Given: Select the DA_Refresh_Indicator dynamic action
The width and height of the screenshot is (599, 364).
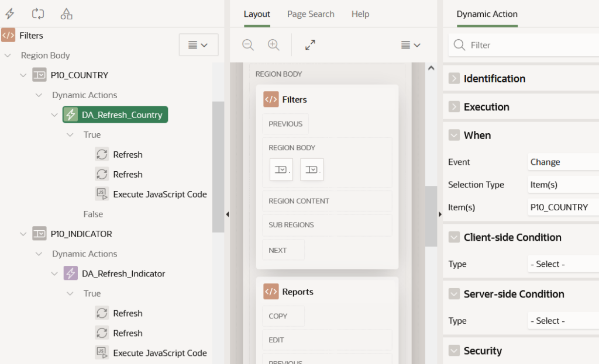Looking at the screenshot, I should [x=123, y=273].
